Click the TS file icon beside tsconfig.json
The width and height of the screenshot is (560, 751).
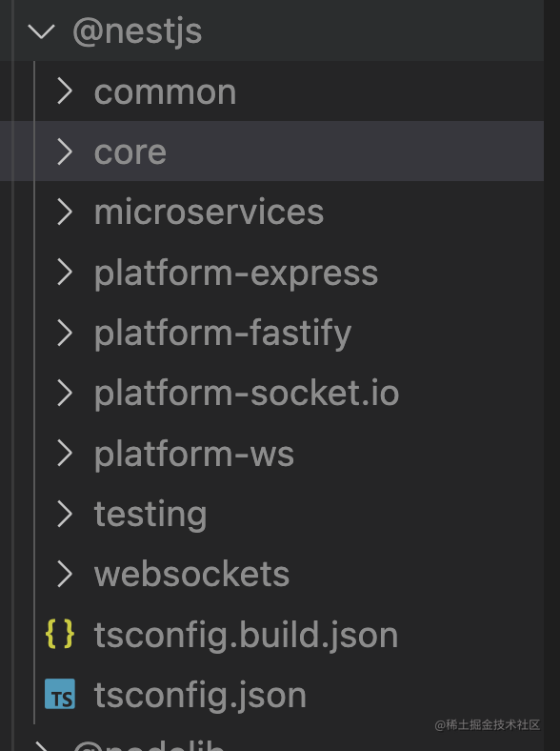pyautogui.click(x=60, y=694)
